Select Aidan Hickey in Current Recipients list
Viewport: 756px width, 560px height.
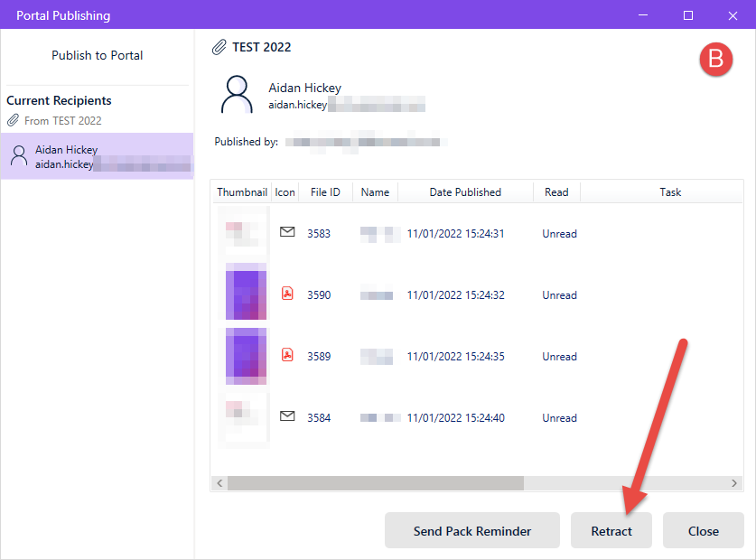point(97,156)
